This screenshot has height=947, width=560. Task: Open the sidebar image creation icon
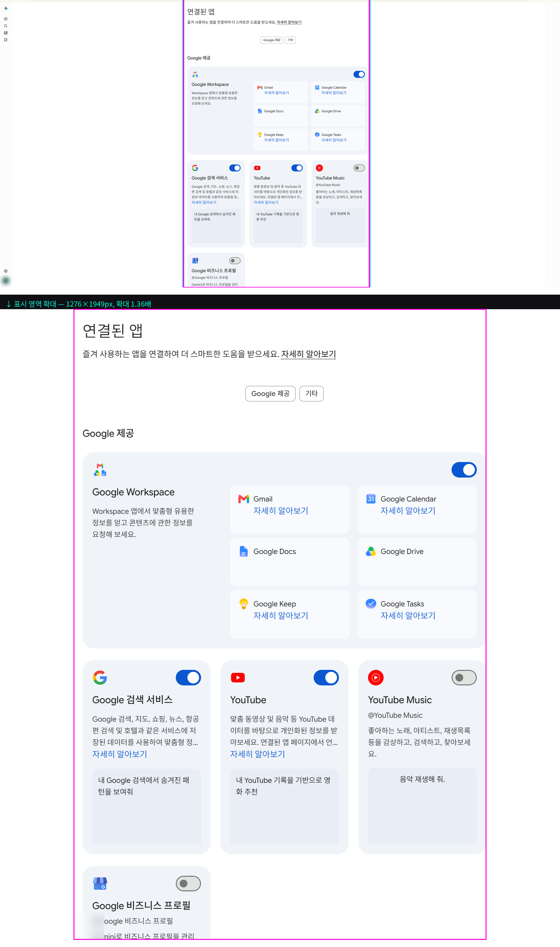tap(6, 33)
